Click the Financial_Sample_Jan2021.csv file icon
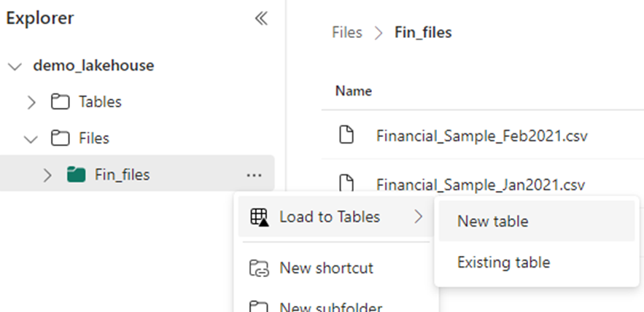Viewport: 644px width, 312px height. (346, 184)
